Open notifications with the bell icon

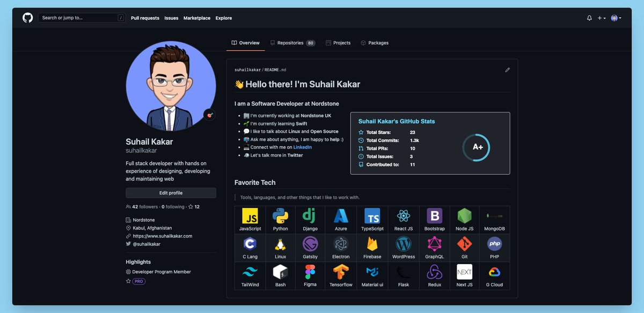click(x=589, y=18)
